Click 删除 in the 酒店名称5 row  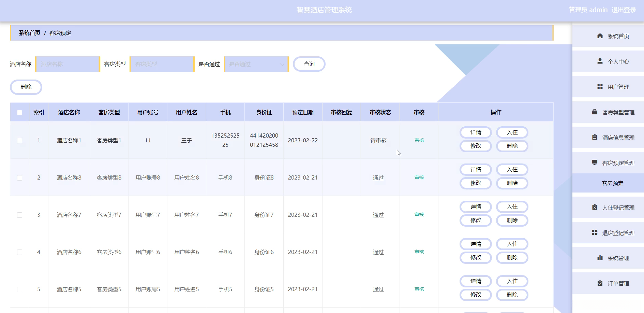coord(512,295)
